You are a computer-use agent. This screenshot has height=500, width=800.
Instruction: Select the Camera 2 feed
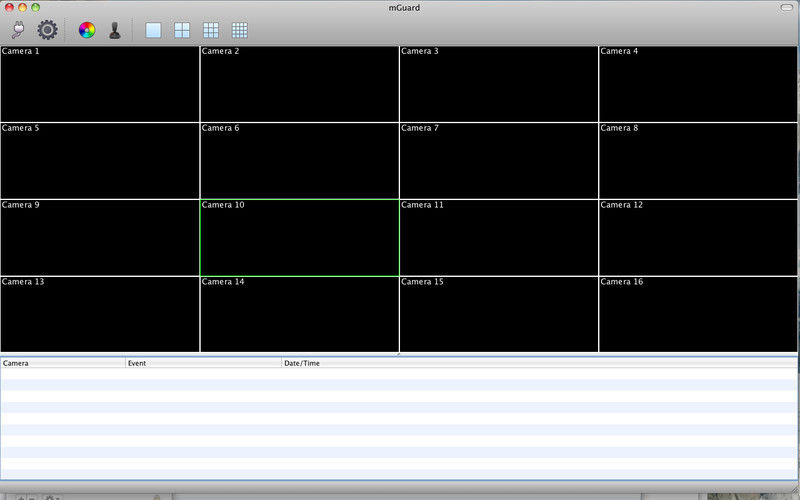[x=299, y=84]
